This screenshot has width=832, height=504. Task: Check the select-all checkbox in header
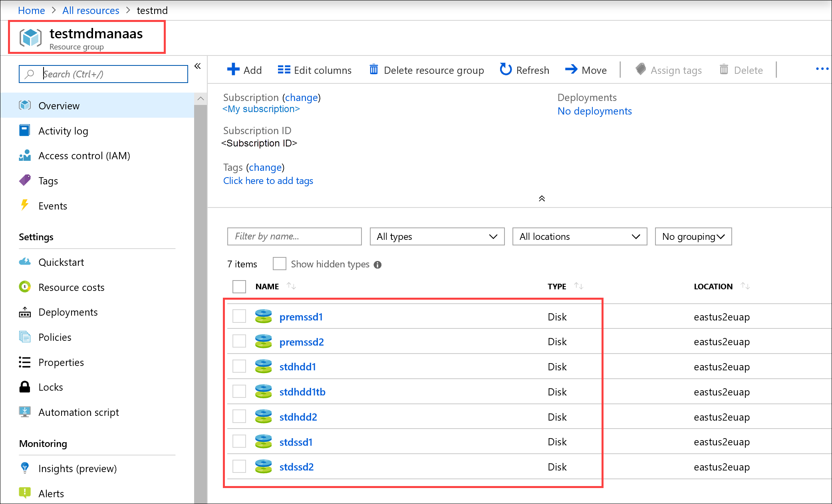pyautogui.click(x=239, y=287)
